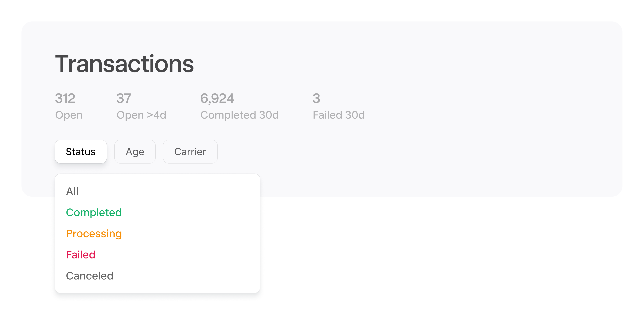This screenshot has height=318, width=644.
Task: Click the 312 Open count stat
Action: coord(69,106)
